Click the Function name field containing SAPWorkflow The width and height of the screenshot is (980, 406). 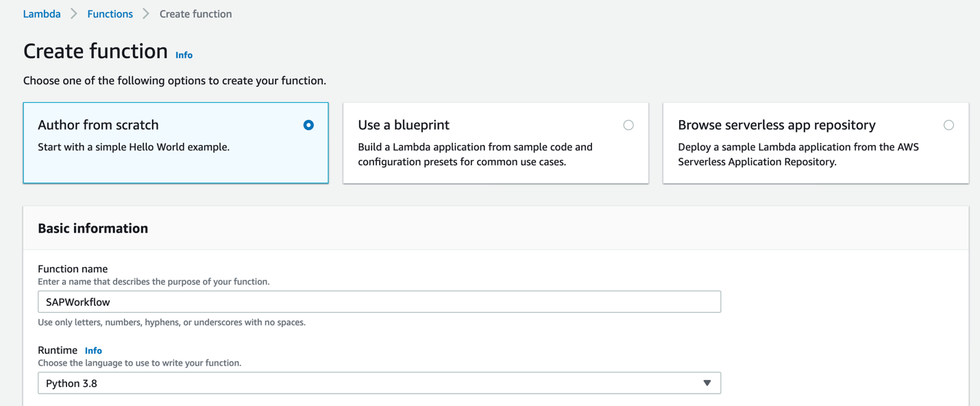pyautogui.click(x=379, y=302)
